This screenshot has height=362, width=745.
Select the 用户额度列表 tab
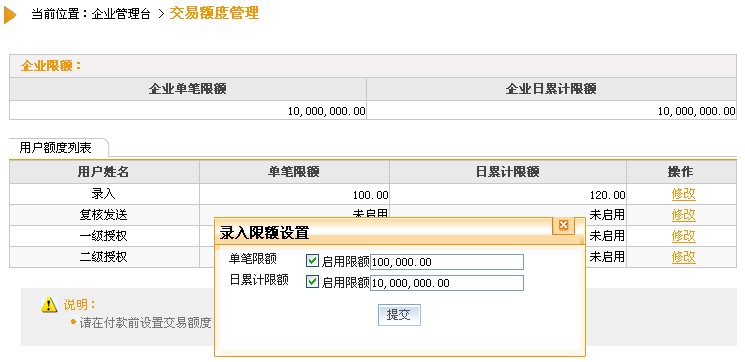point(55,148)
